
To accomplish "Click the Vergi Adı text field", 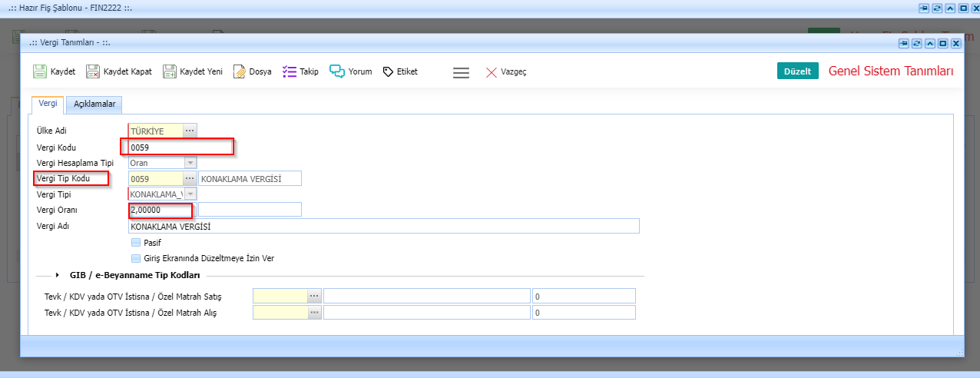I will [384, 227].
